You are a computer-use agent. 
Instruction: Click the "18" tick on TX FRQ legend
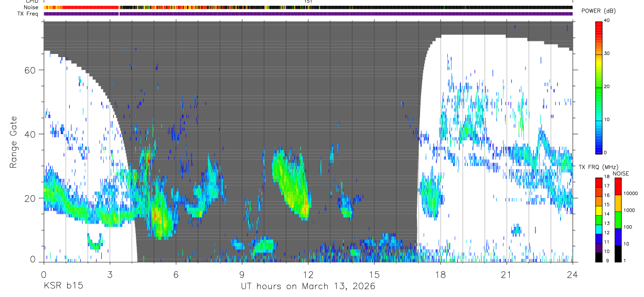click(x=607, y=177)
